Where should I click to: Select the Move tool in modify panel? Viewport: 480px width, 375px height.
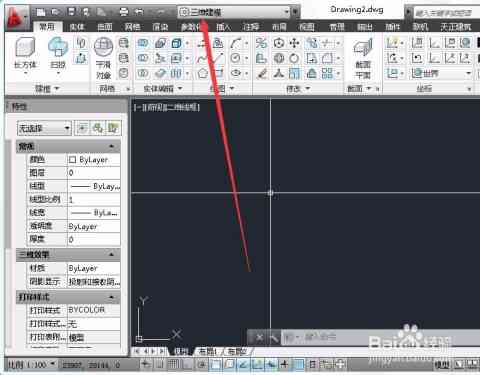(x=294, y=43)
